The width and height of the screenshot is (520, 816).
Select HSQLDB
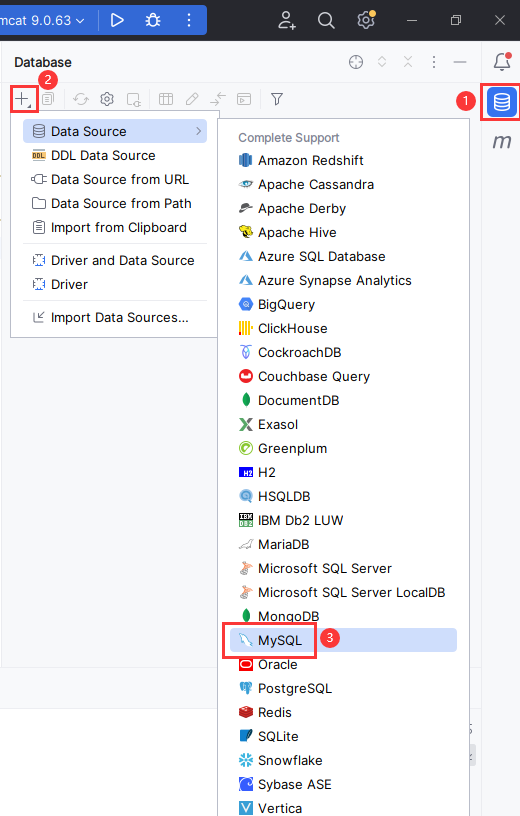(x=344, y=496)
